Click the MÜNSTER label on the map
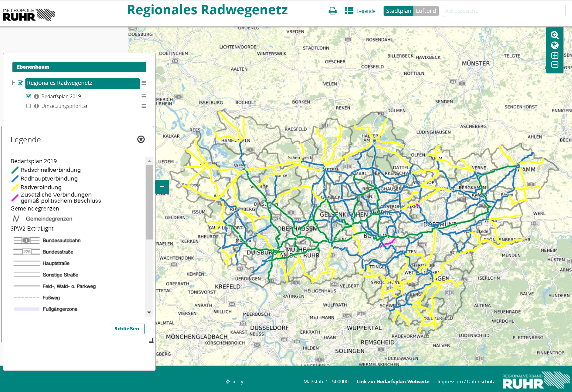Image resolution: width=572 pixels, height=392 pixels. [476, 63]
